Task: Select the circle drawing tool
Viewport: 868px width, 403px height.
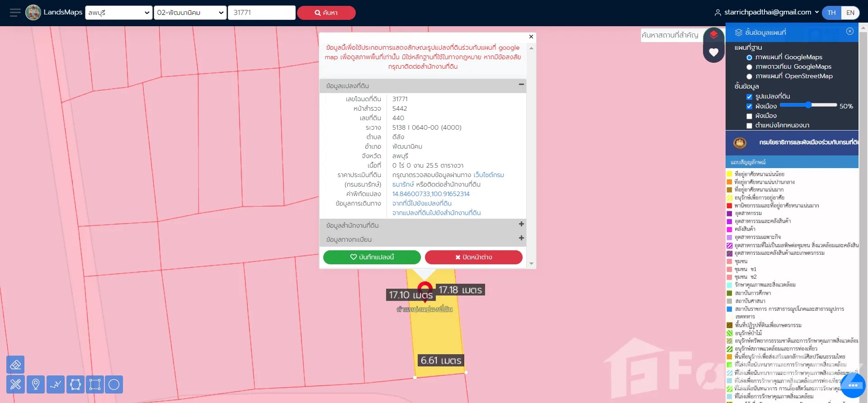Action: (x=114, y=384)
